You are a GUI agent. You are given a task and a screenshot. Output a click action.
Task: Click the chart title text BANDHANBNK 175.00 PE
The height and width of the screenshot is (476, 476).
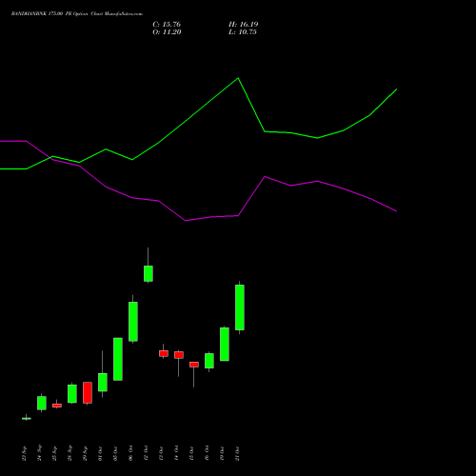click(x=41, y=14)
